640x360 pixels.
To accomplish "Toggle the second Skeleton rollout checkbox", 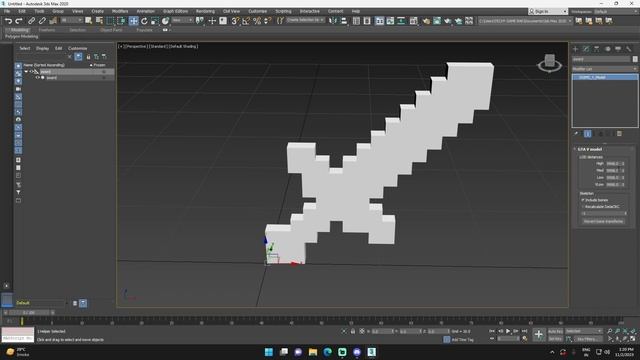I will tap(583, 207).
